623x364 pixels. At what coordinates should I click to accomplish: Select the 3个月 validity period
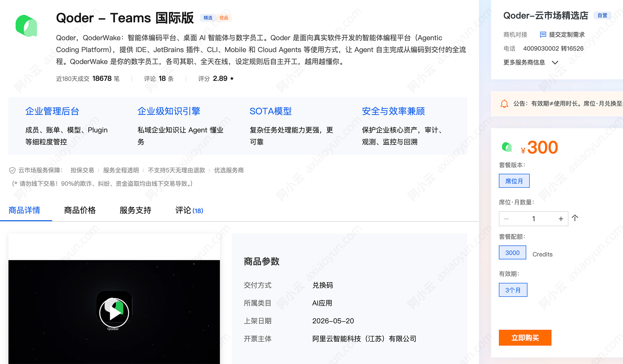click(513, 290)
